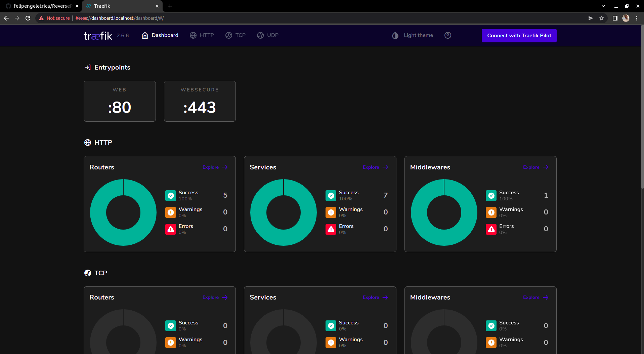Explore HTTP Routers
Image resolution: width=644 pixels, height=354 pixels.
point(215,167)
